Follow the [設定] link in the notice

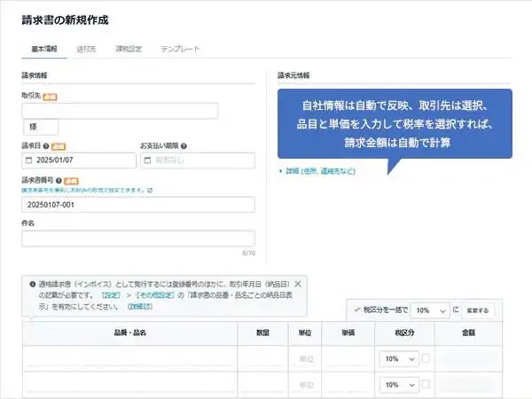pos(111,295)
